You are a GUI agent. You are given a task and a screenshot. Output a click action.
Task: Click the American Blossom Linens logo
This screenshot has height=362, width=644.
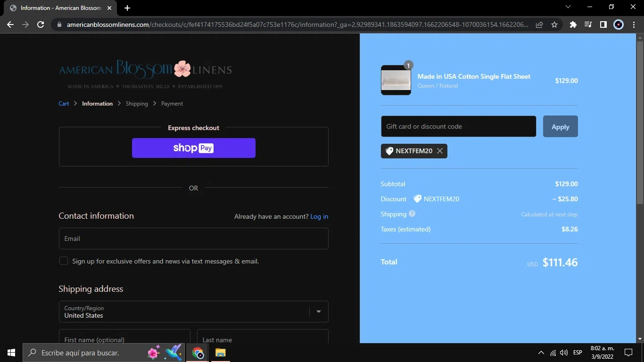coord(145,74)
